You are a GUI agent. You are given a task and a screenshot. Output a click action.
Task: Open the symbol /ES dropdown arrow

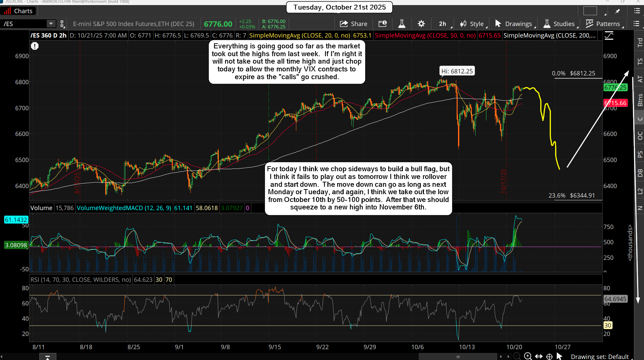coord(51,24)
